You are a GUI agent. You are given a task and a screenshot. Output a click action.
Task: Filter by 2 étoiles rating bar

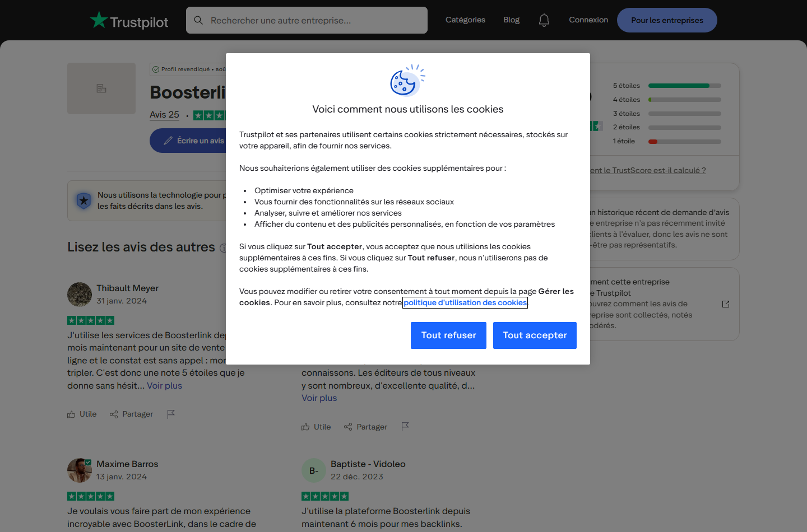tap(667, 127)
